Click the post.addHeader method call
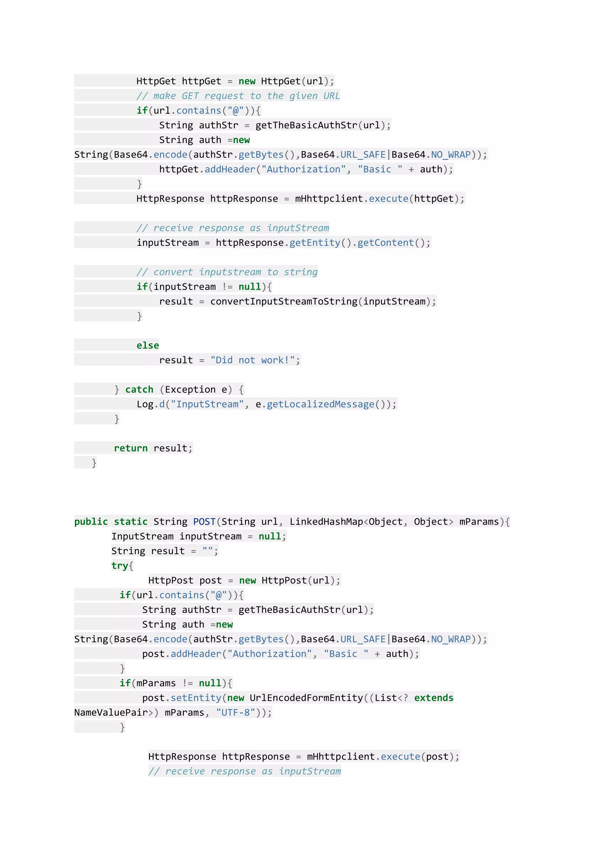 click(195, 654)
